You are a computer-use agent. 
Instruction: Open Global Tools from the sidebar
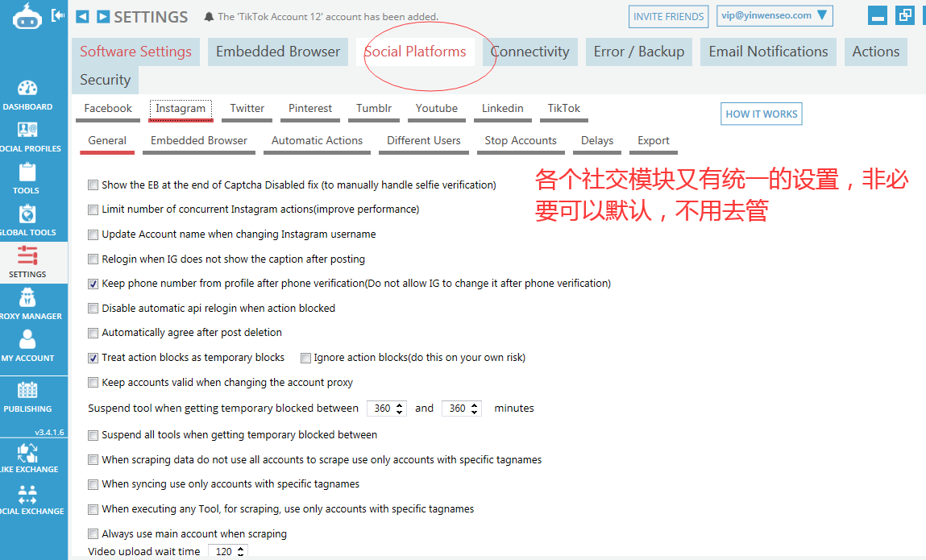pyautogui.click(x=28, y=218)
